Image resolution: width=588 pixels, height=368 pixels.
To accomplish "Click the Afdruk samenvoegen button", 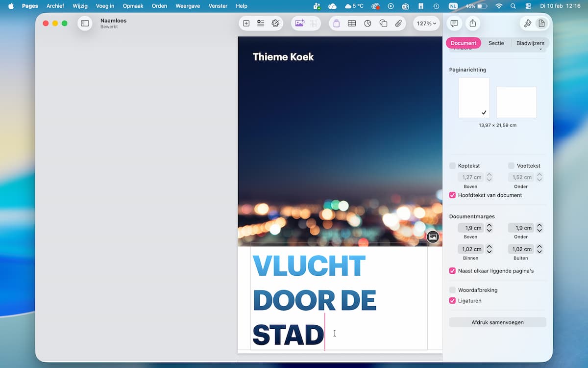I will tap(497, 322).
